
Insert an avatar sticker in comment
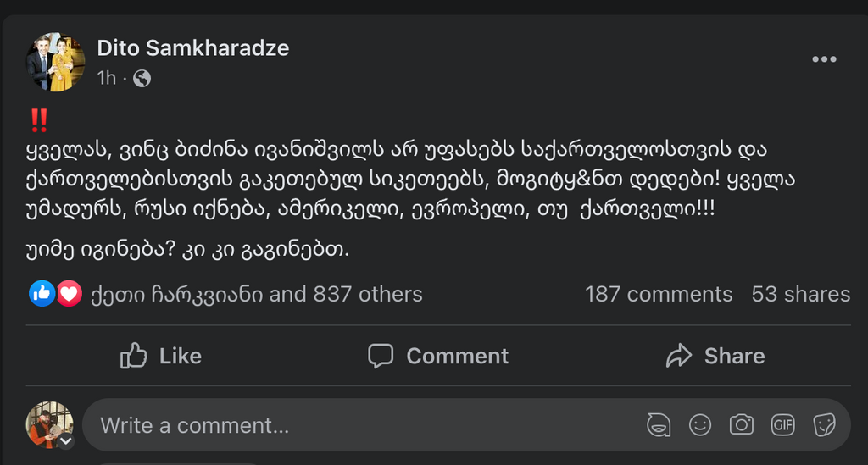tap(659, 424)
